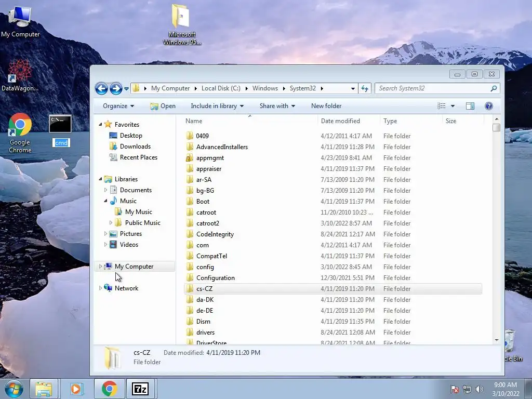
Task: Select the cmd desktop shortcut
Action: pos(61,131)
